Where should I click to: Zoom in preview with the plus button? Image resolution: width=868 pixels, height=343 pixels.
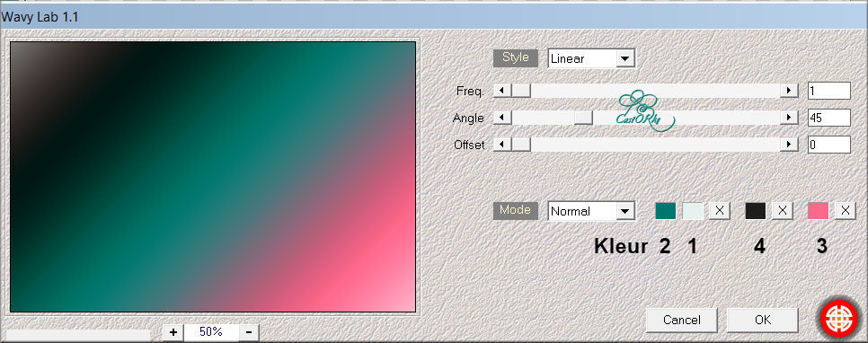pos(173,332)
